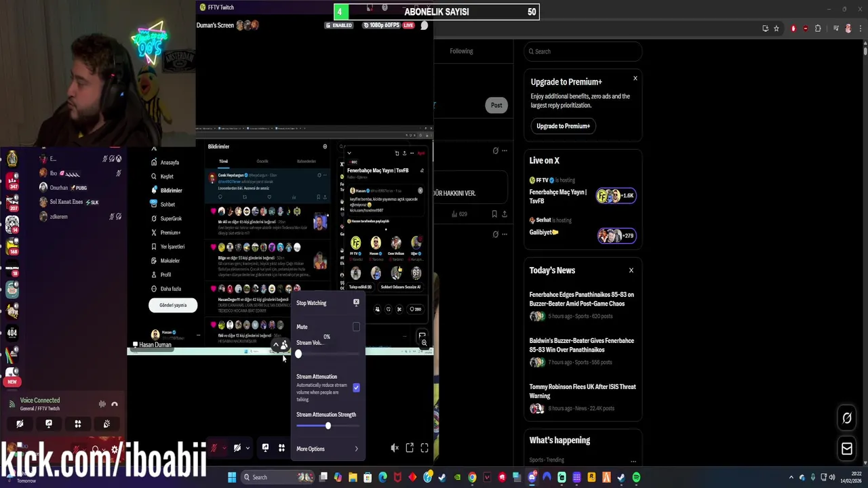868x488 pixels.
Task: Unmute the Discord stream speaker icon
Action: [x=395, y=448]
